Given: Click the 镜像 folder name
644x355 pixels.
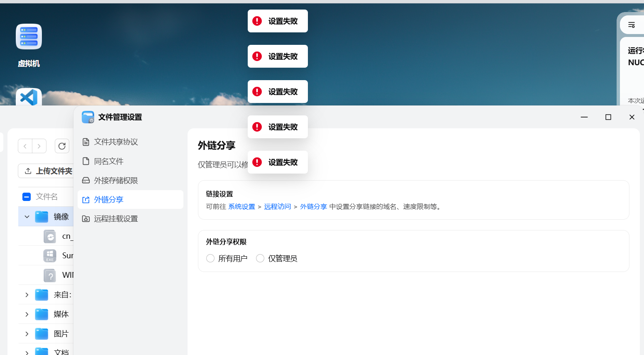Looking at the screenshot, I should pos(61,217).
